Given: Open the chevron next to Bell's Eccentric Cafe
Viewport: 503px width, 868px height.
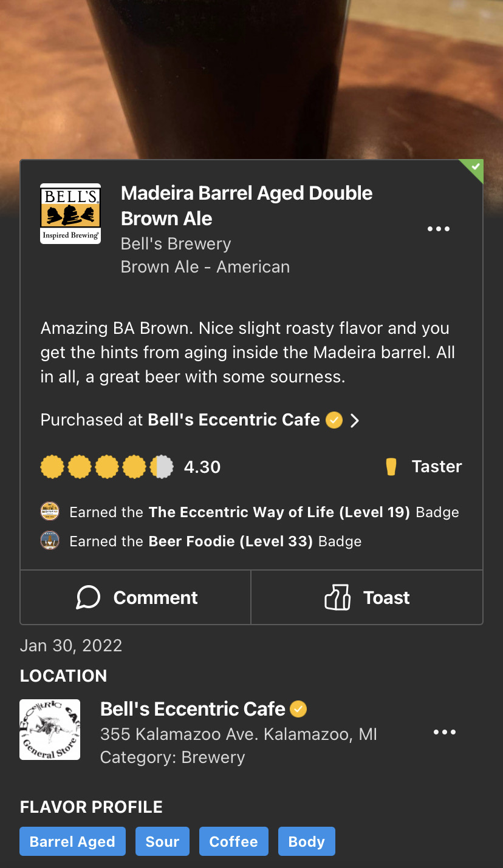Looking at the screenshot, I should (355, 420).
